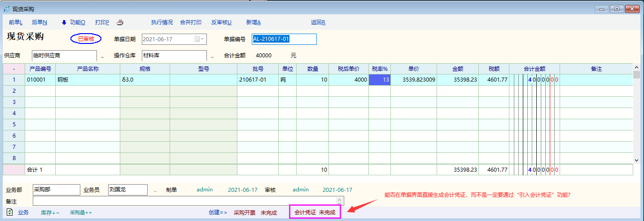Open supplier lookup dots next to 临时供应商
The height and width of the screenshot is (221, 644).
coord(102,56)
